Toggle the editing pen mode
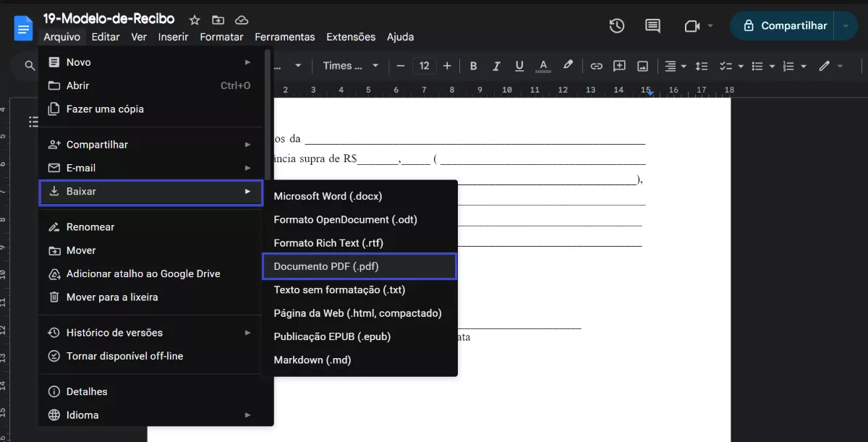 click(x=825, y=66)
